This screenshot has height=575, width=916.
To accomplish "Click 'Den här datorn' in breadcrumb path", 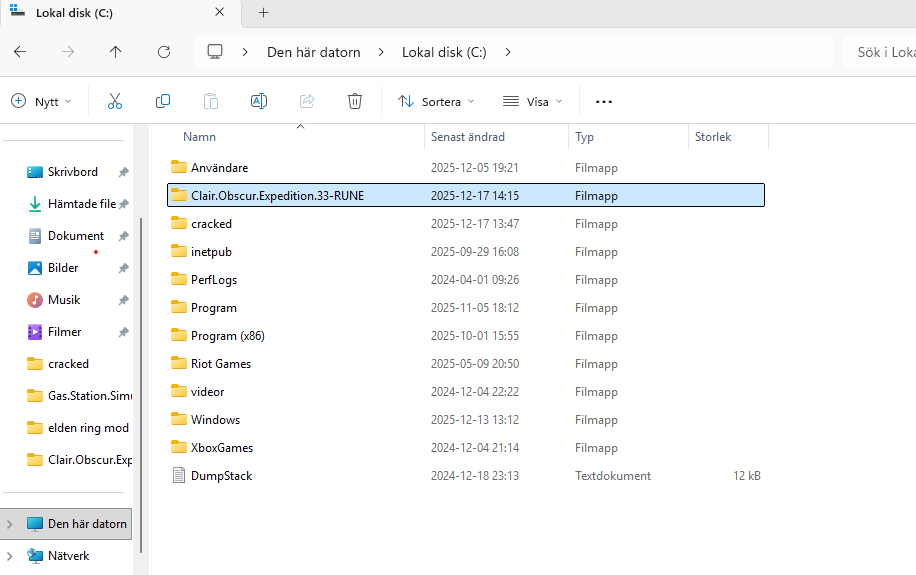I will [x=313, y=52].
